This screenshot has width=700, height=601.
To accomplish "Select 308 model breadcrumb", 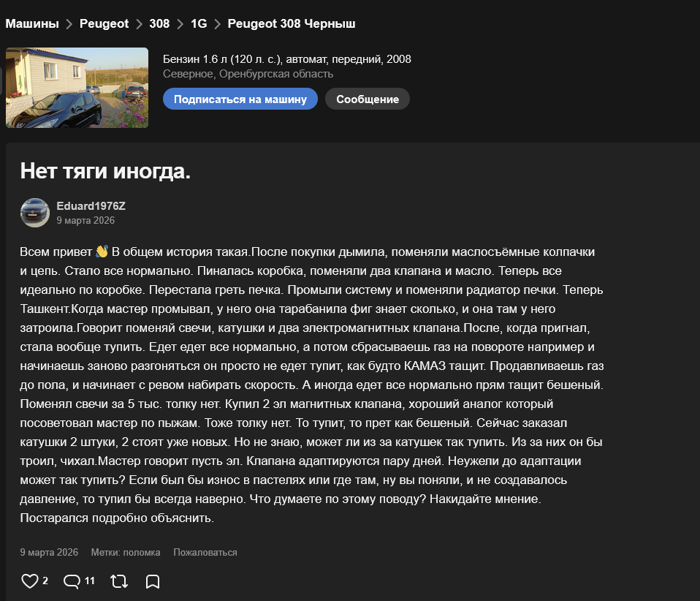I will pyautogui.click(x=159, y=23).
